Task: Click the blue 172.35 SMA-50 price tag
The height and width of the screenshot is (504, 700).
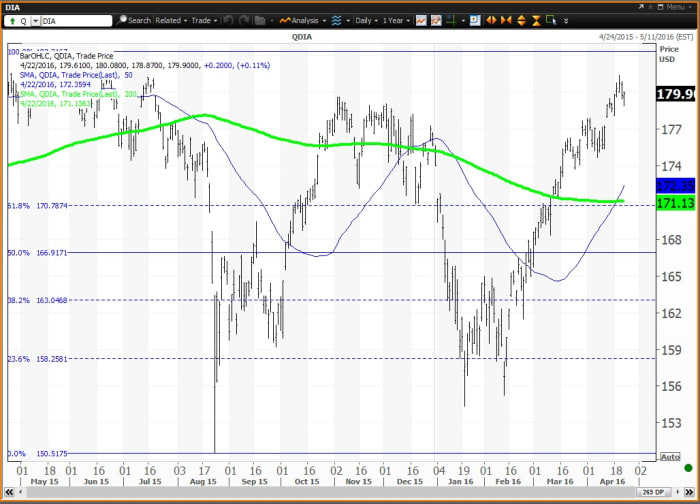Action: (x=676, y=185)
